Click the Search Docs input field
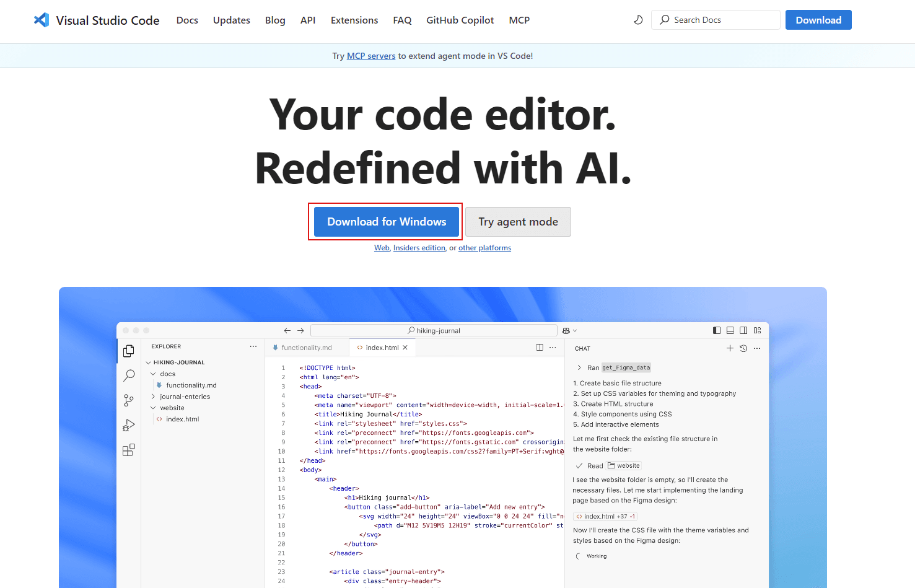The image size is (915, 588). (716, 19)
